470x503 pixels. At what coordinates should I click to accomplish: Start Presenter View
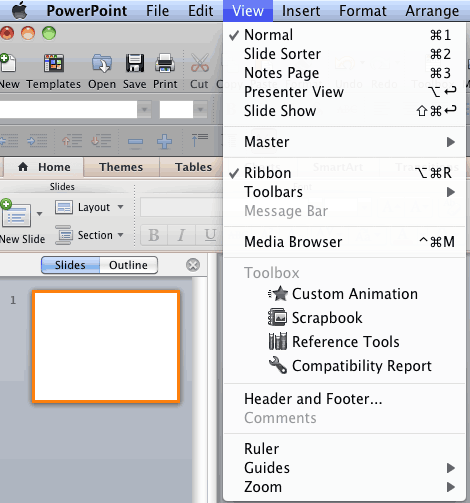click(344, 92)
